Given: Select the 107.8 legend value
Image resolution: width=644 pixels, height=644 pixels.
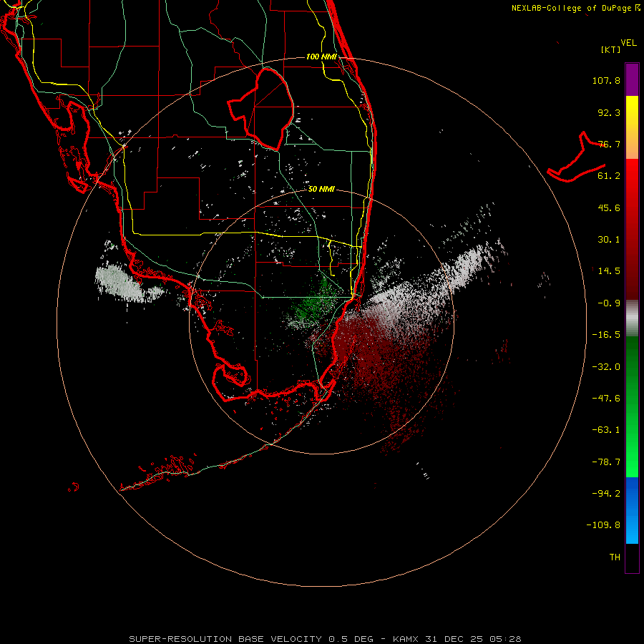Looking at the screenshot, I should pos(606,80).
